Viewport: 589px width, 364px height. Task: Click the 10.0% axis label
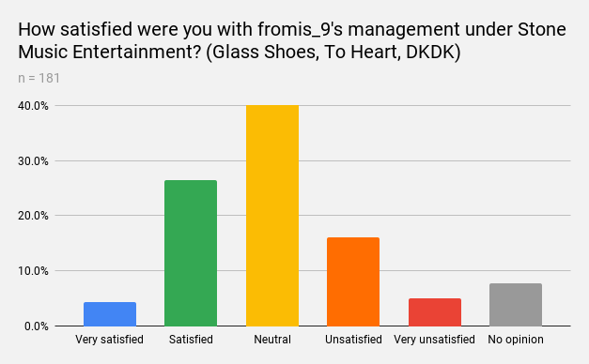coord(33,271)
